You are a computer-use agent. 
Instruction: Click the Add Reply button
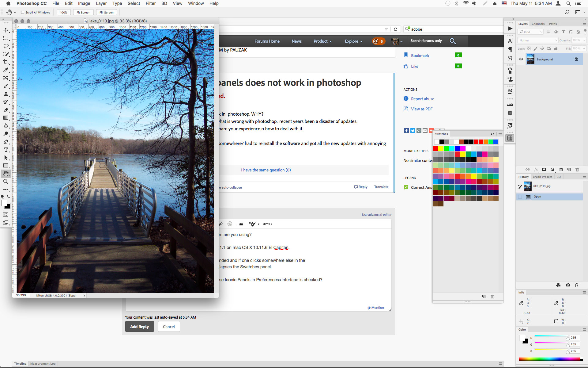click(139, 327)
